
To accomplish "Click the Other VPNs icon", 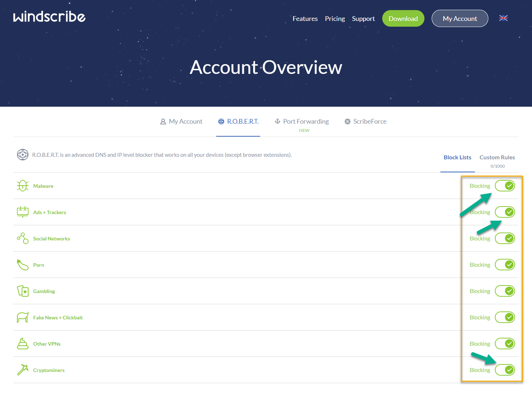I will pyautogui.click(x=23, y=344).
